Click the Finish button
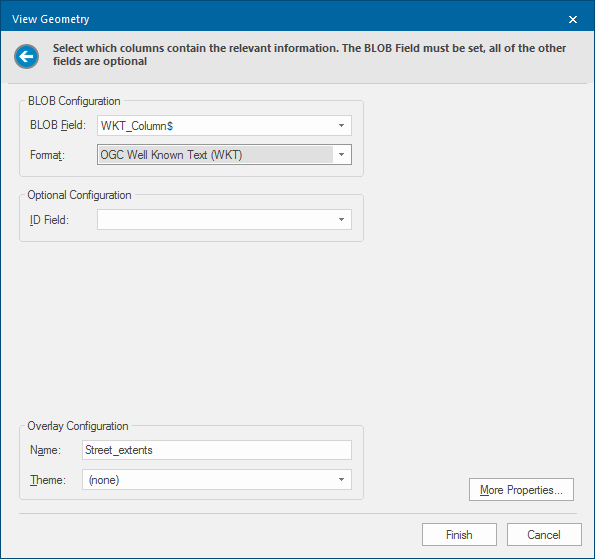The image size is (595, 559). [x=459, y=534]
